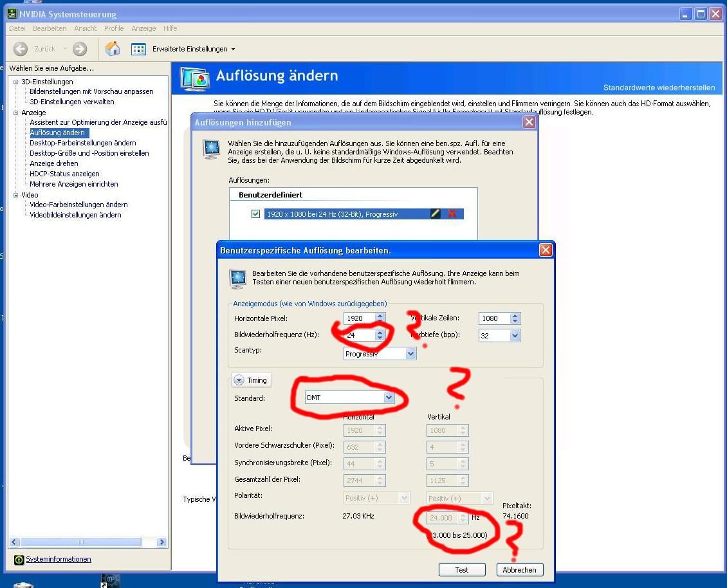Click the sidebar horizontal scrollbar thumb
This screenshot has height=588, width=727.
pos(81,542)
